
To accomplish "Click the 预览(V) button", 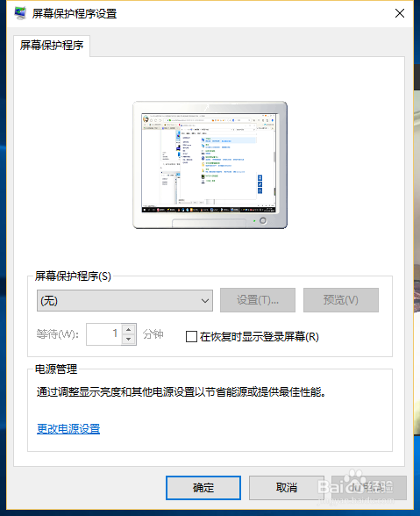I will coord(341,300).
